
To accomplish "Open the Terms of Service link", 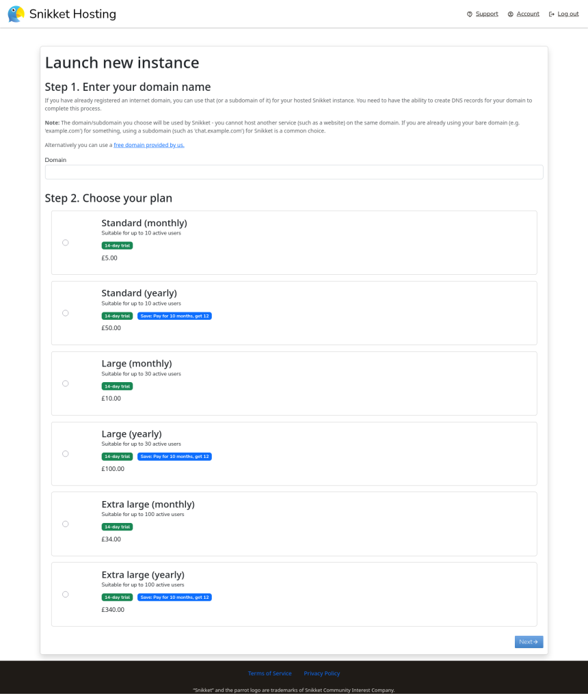I will (x=269, y=673).
